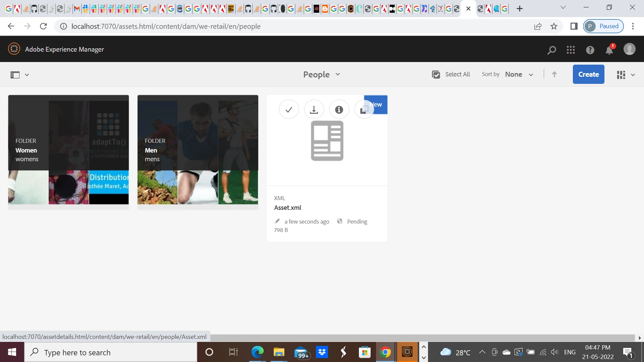Viewport: 644px width, 362px height.
Task: Click the Adobe Experience Manager logo
Action: 14,49
